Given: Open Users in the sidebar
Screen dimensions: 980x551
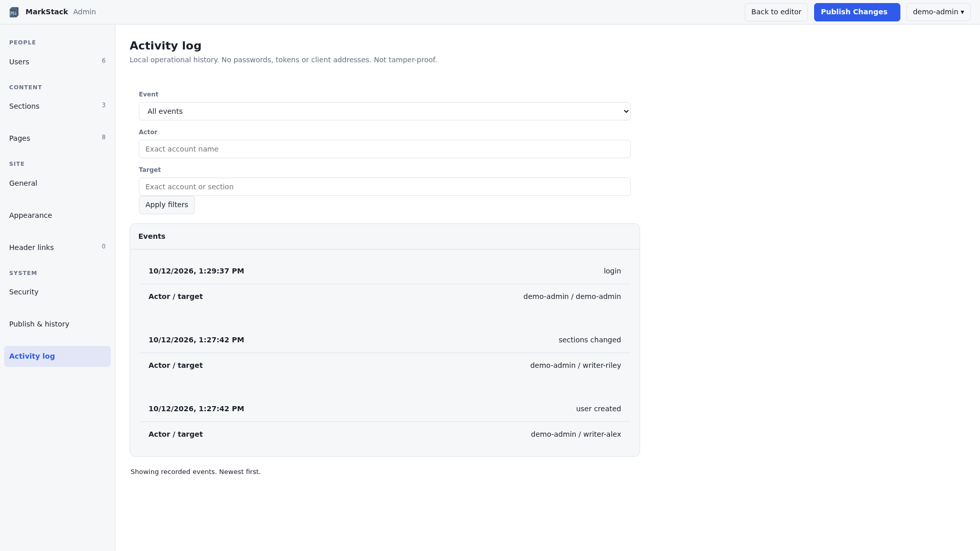Looking at the screenshot, I should (x=57, y=62).
